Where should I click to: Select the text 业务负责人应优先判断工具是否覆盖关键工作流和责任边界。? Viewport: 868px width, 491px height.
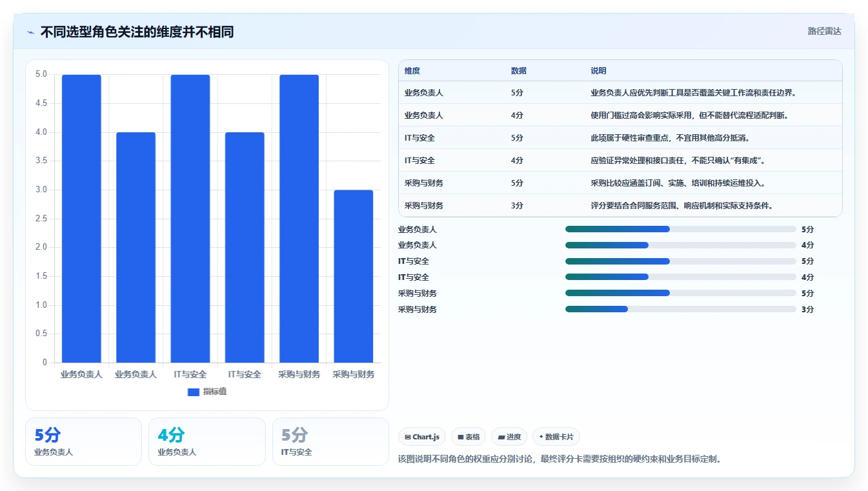[694, 93]
